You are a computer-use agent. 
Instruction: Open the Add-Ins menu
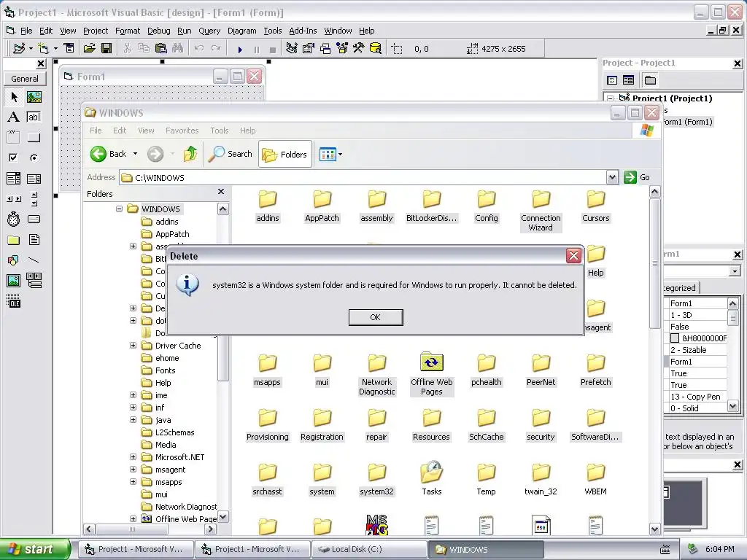303,31
